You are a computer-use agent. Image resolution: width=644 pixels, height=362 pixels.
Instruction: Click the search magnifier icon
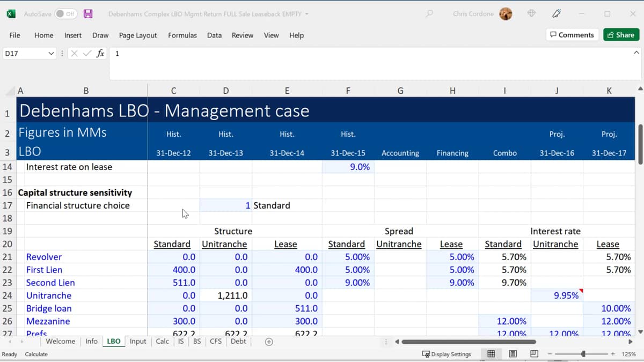[x=429, y=14]
